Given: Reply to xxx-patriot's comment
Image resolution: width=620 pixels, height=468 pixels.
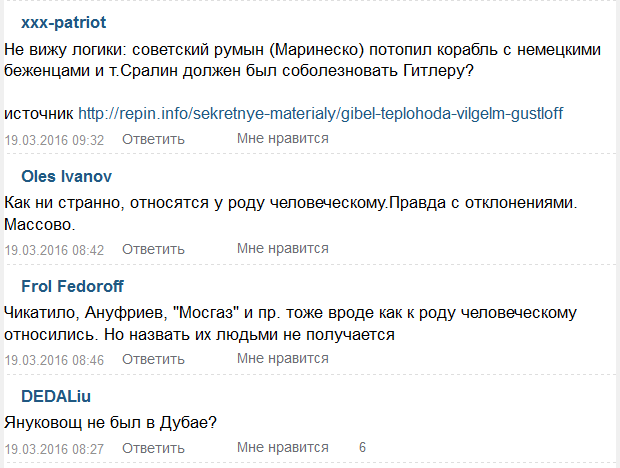Looking at the screenshot, I should [154, 139].
